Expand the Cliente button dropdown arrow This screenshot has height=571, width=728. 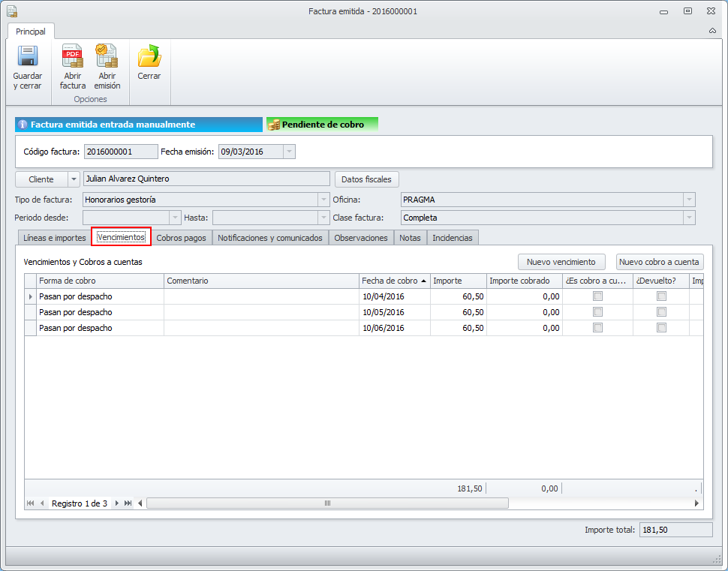tap(73, 179)
